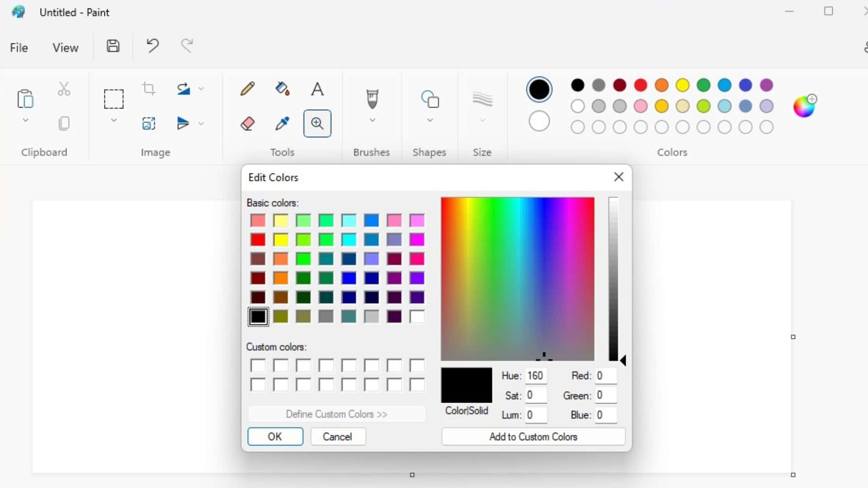Viewport: 868px width, 488px height.
Task: Click Add to Custom Colors
Action: 533,436
